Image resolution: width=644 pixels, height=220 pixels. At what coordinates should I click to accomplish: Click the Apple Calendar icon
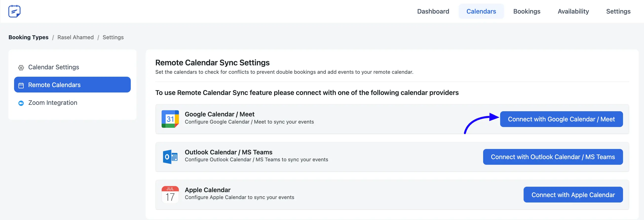170,195
